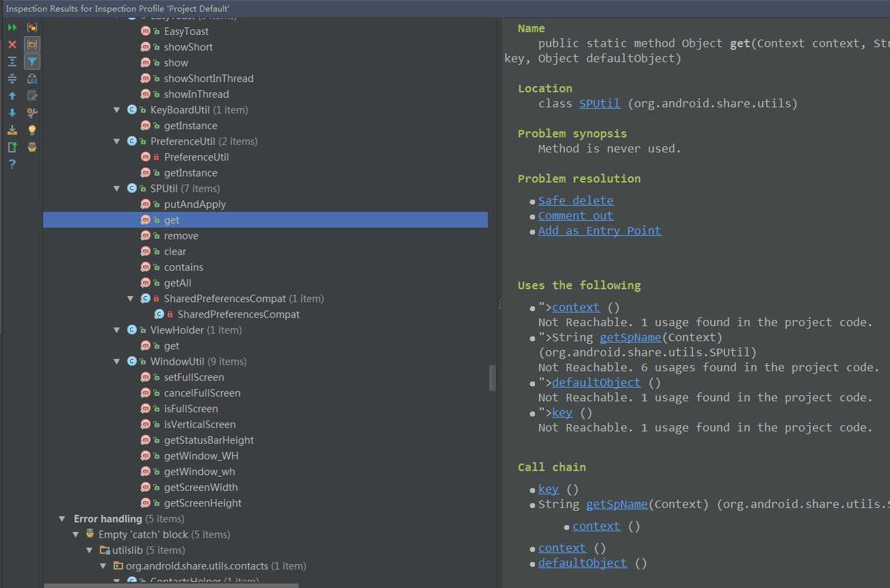This screenshot has width=890, height=588.
Task: Collapse the SPUtil node
Action: click(x=117, y=189)
